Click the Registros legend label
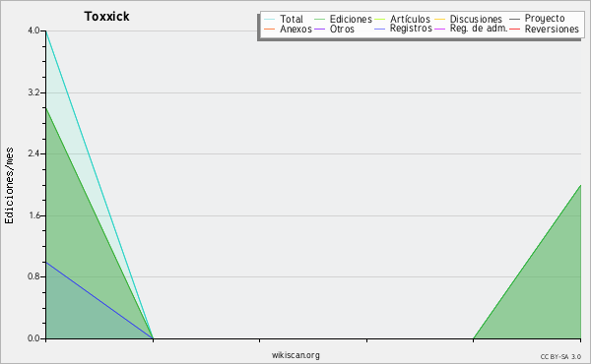 click(x=411, y=29)
